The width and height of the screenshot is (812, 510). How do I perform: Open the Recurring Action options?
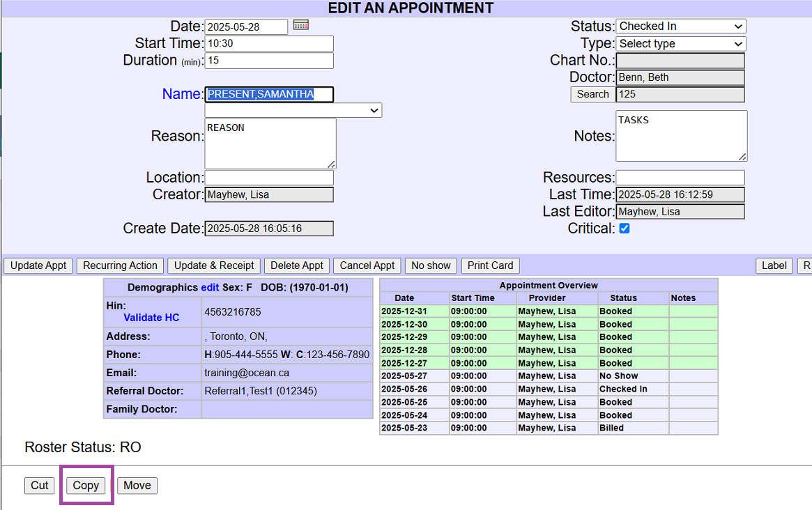tap(119, 265)
